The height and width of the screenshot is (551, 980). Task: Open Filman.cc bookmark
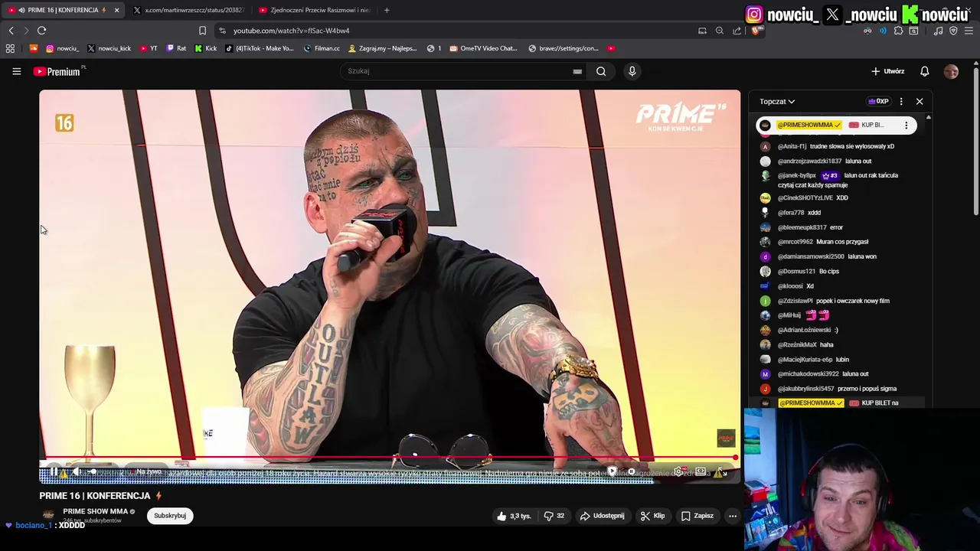[x=322, y=48]
